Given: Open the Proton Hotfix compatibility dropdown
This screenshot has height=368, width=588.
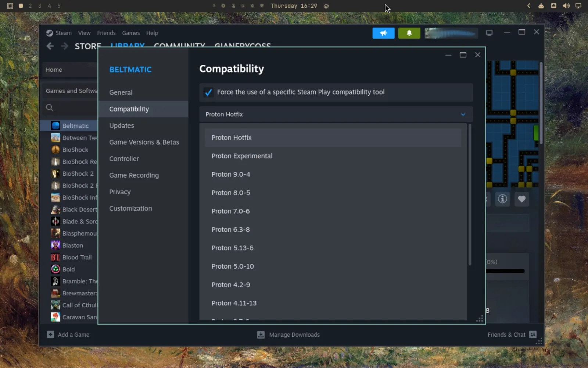Looking at the screenshot, I should 336,114.
